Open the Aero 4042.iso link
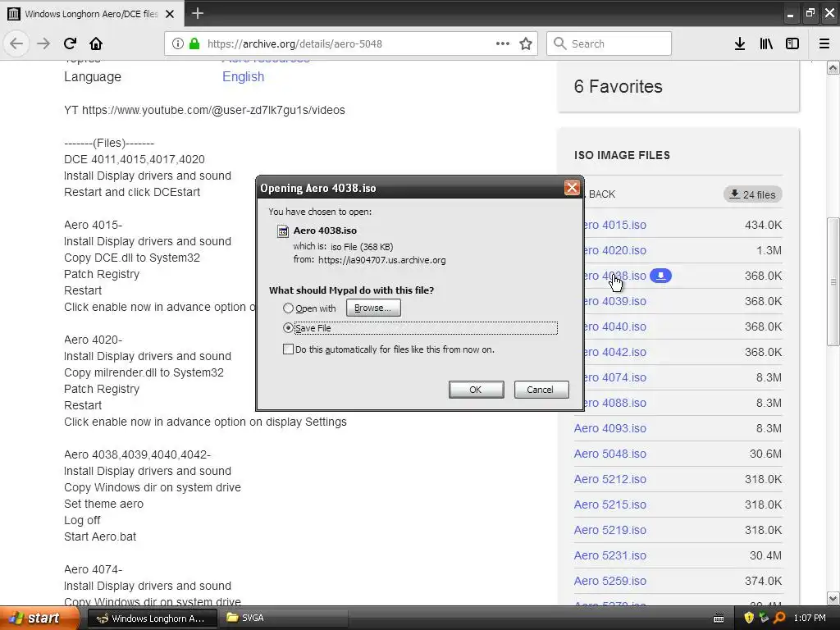Screen dimensions: 840x630 [x=614, y=352]
